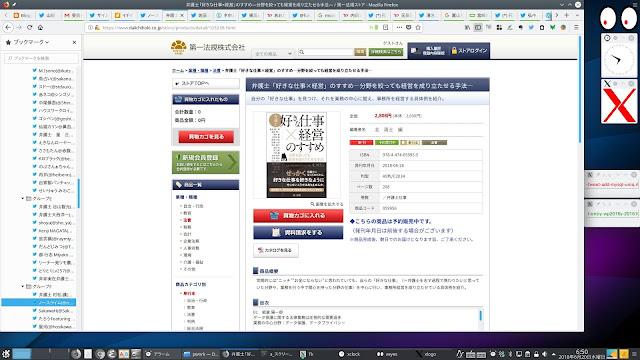Click the pen extension icon in the toolbar
This screenshot has height=360, width=640.
[510, 27]
